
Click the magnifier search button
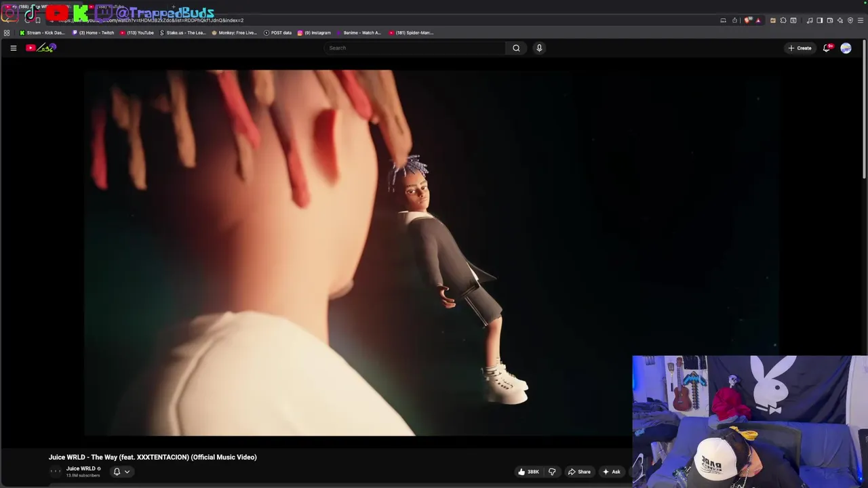[x=516, y=48]
